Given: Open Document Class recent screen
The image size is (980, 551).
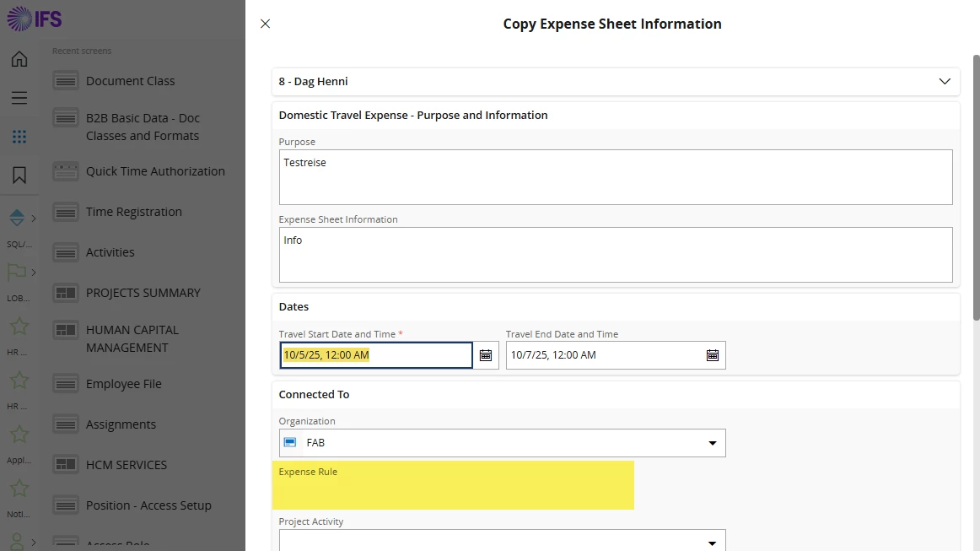Looking at the screenshot, I should [130, 81].
